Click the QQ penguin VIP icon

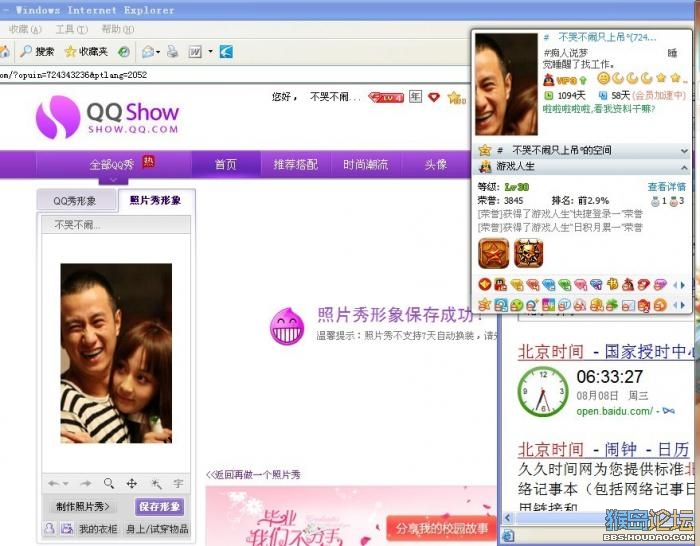pos(549,80)
